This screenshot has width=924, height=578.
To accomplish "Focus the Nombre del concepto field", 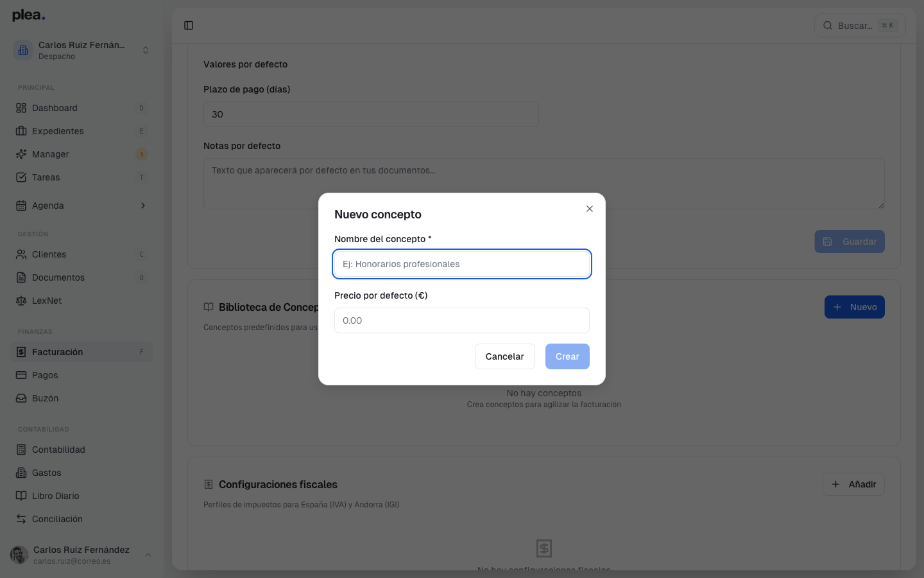I will coord(462,264).
